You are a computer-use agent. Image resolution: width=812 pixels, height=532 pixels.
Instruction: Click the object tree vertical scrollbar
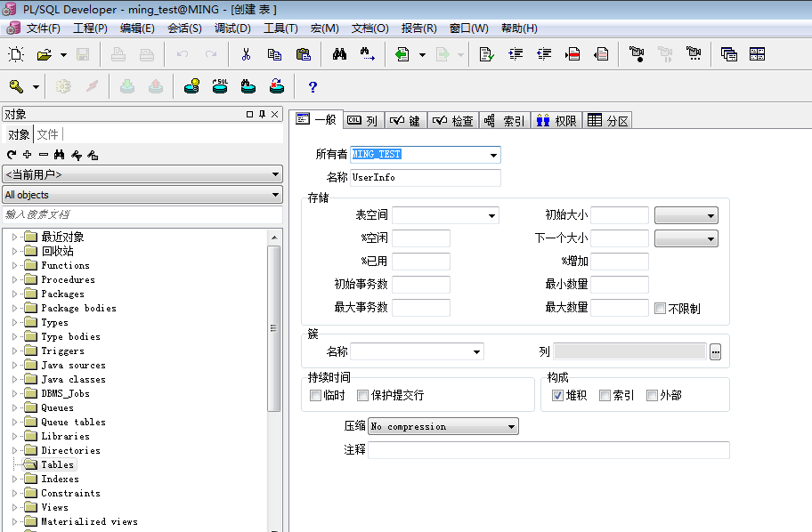click(274, 328)
